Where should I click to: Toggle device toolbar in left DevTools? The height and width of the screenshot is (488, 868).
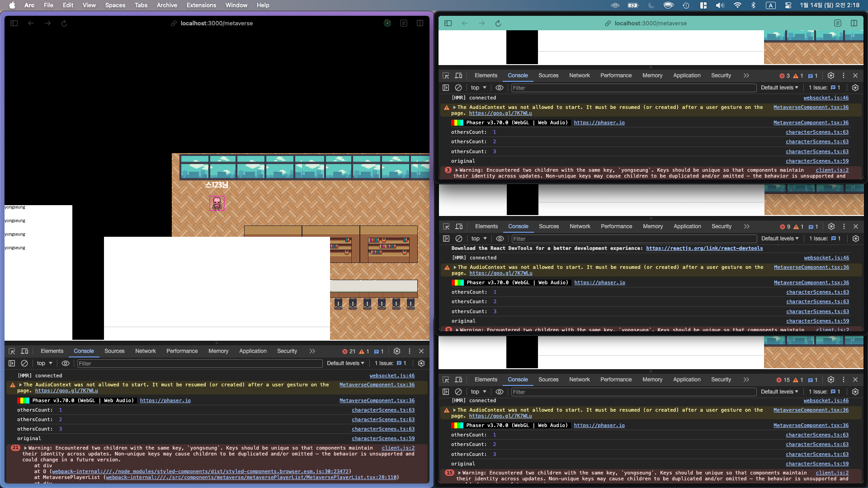pos(25,351)
